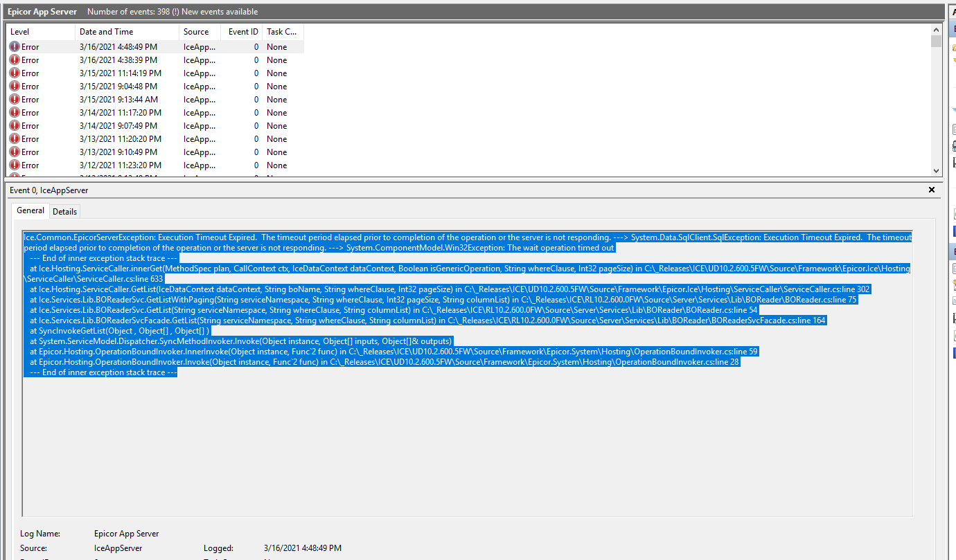The height and width of the screenshot is (560, 956).
Task: Sort events by the Level column header
Action: [41, 32]
